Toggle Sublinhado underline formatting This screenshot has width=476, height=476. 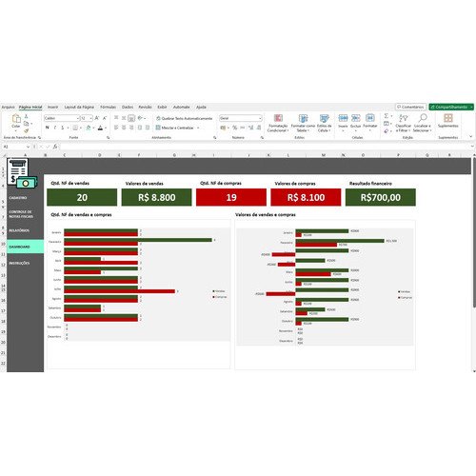[x=63, y=128]
